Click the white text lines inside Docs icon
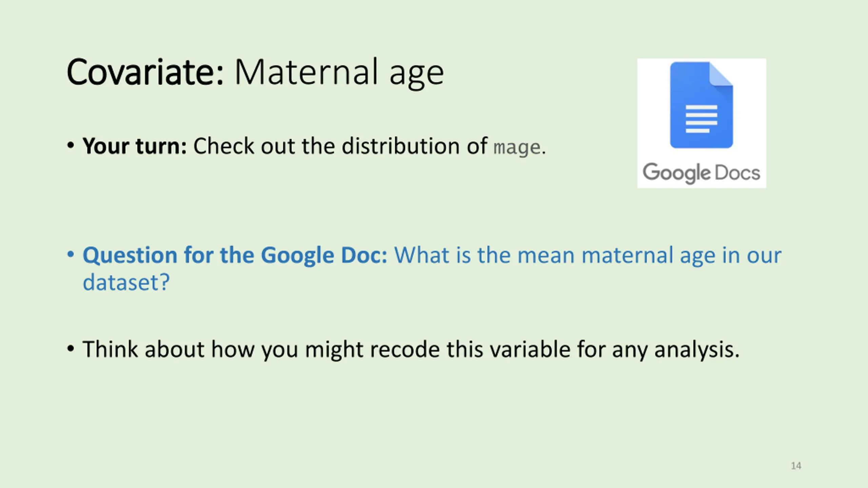The width and height of the screenshot is (868, 488). (x=701, y=119)
